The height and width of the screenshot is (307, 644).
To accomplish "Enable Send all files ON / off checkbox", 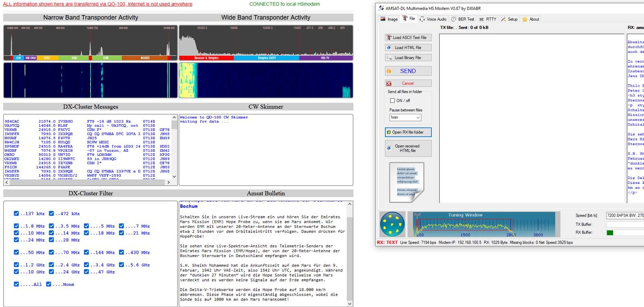I will pos(392,100).
